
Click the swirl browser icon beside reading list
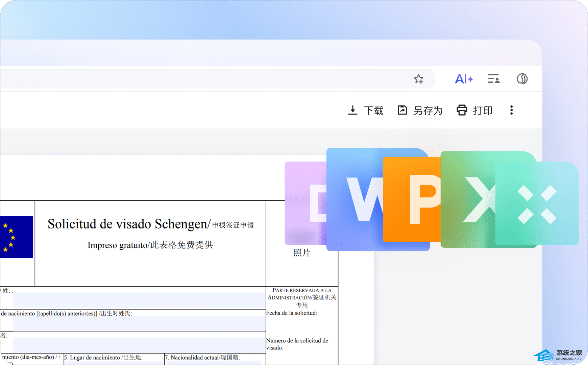click(522, 79)
